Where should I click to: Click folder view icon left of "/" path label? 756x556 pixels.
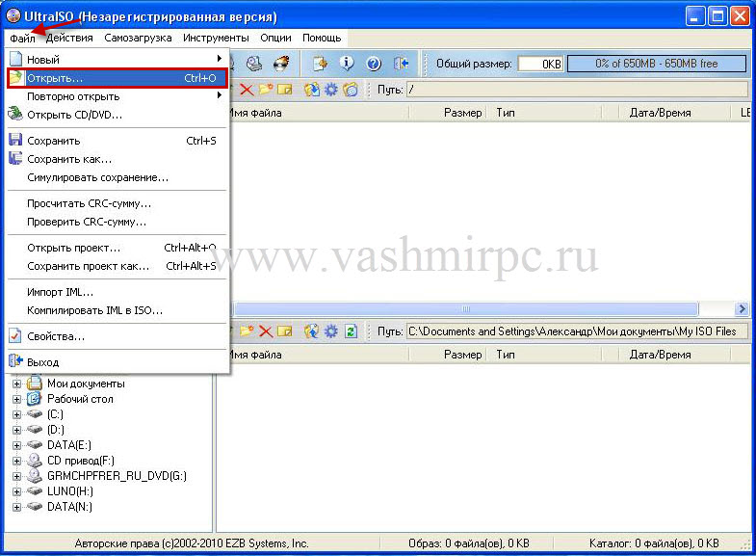(x=351, y=90)
